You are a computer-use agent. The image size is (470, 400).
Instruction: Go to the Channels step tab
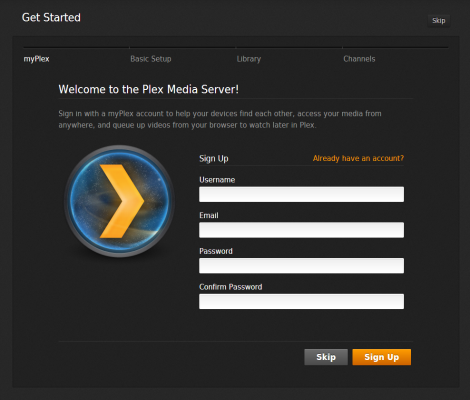pyautogui.click(x=359, y=59)
